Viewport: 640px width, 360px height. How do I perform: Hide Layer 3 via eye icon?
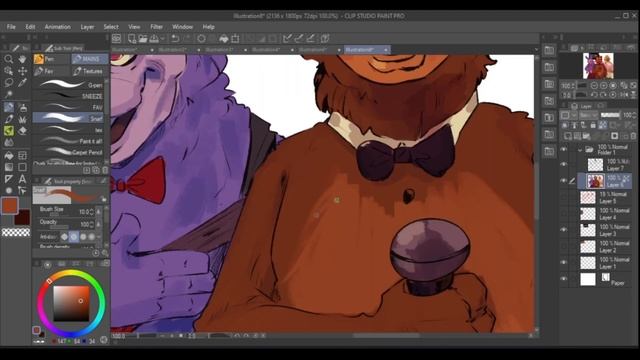[564, 230]
